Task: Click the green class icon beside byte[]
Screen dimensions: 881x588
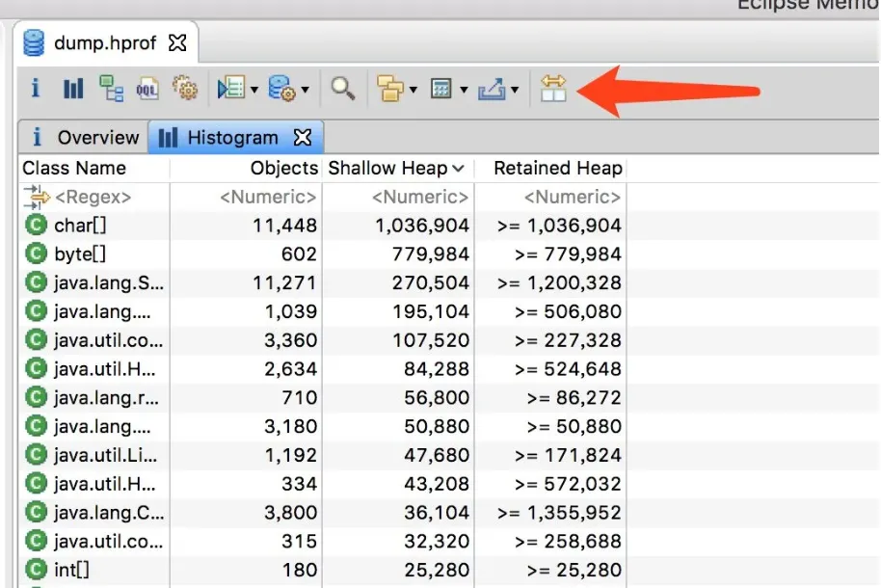Action: click(x=36, y=254)
